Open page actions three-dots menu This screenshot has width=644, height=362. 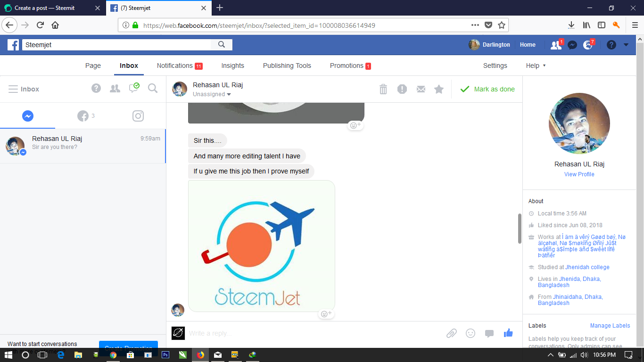pos(475,25)
